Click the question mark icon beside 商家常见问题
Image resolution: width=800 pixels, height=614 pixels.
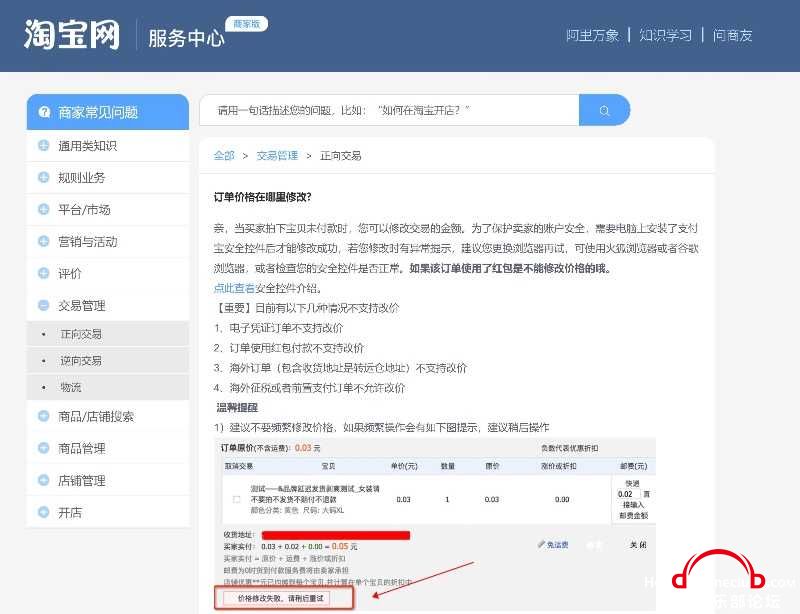44,112
